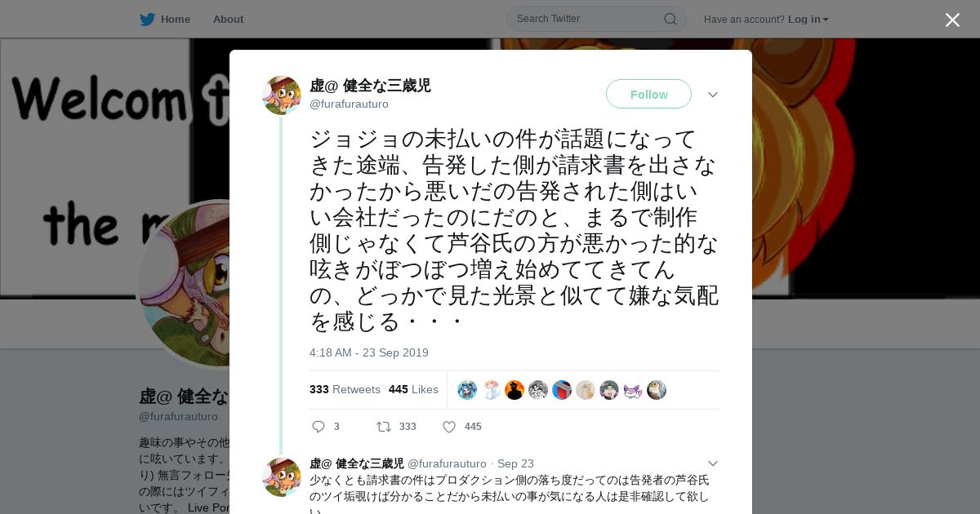
Task: Click the Twitter bird Home icon
Action: click(147, 20)
